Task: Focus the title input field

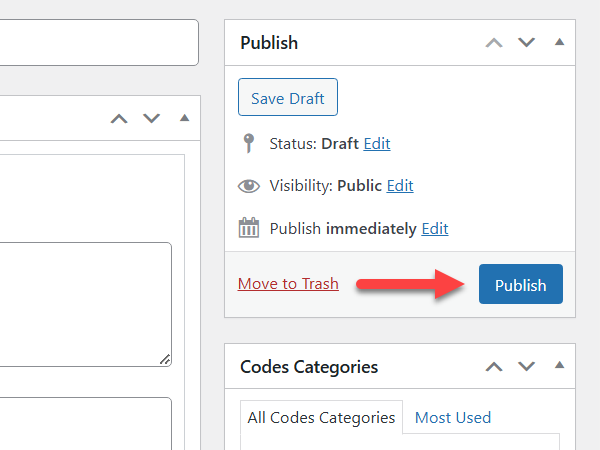Action: pos(99,42)
